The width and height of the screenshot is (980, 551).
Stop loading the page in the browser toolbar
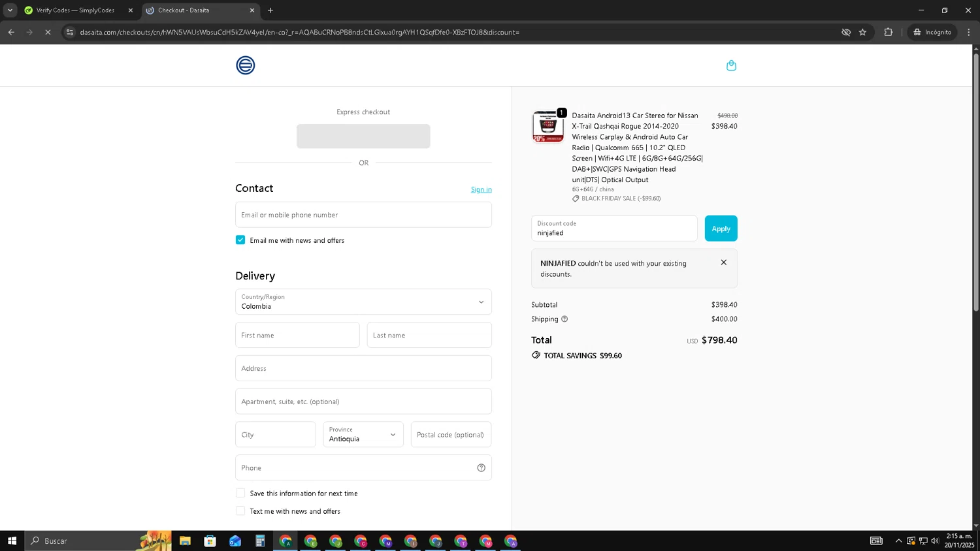pyautogui.click(x=48, y=32)
